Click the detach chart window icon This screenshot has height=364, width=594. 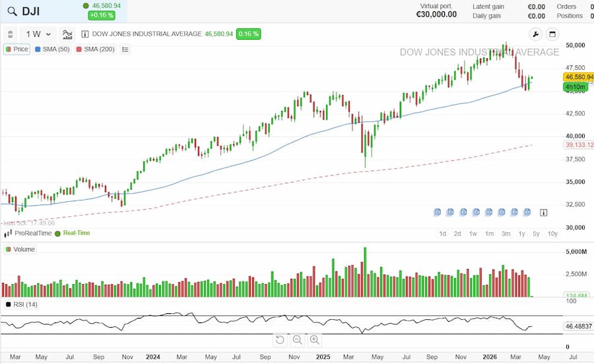click(x=552, y=34)
